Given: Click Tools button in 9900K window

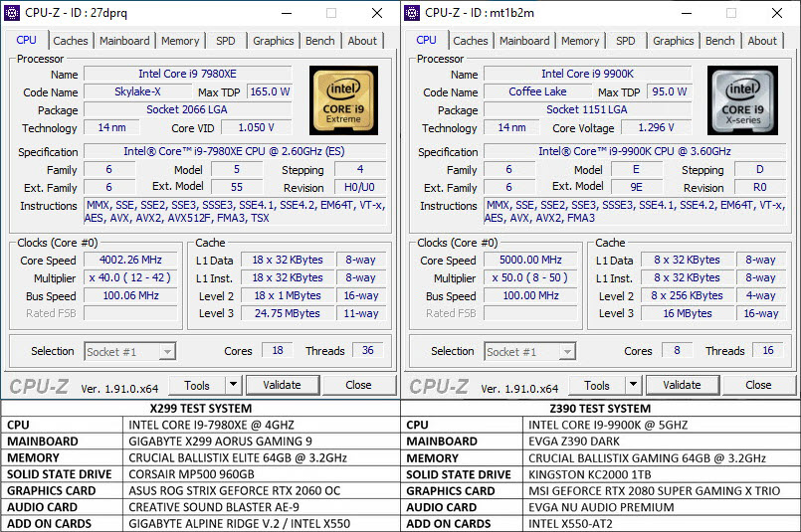Looking at the screenshot, I should tap(597, 385).
